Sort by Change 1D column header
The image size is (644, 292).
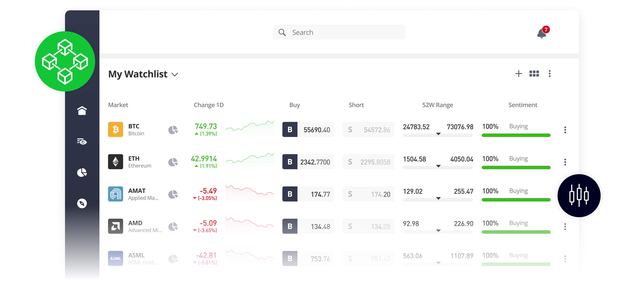point(209,105)
